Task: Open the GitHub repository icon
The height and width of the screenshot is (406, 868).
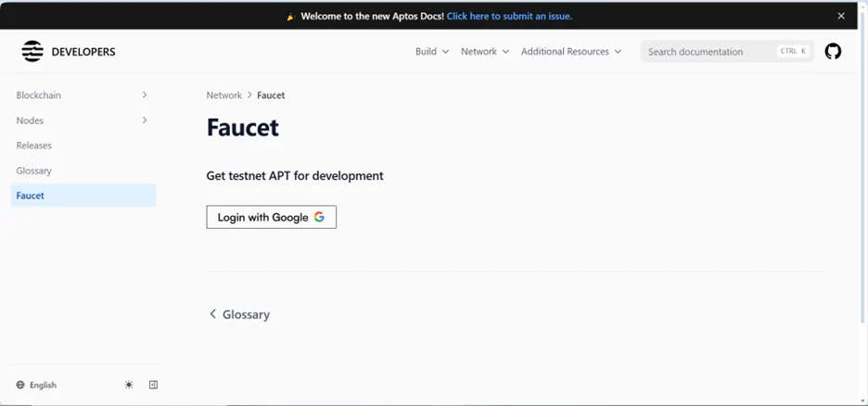Action: coord(833,51)
